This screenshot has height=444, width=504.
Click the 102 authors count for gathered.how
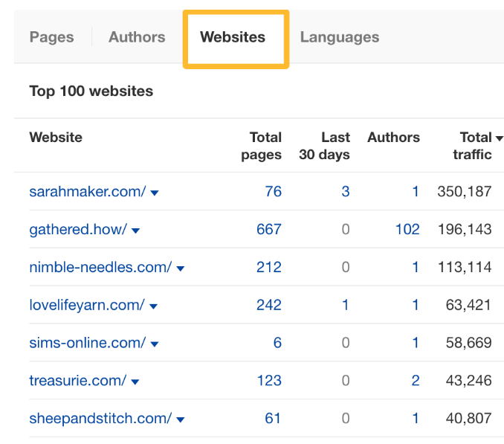tap(407, 230)
